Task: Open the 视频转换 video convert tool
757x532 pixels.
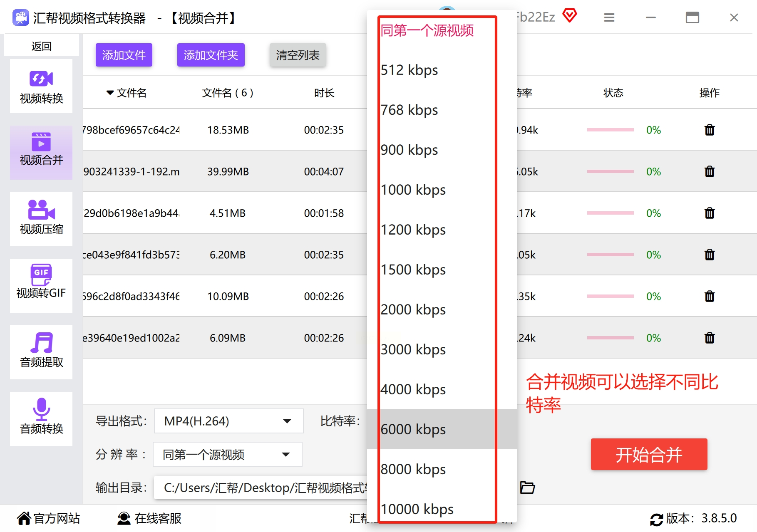Action: click(41, 86)
